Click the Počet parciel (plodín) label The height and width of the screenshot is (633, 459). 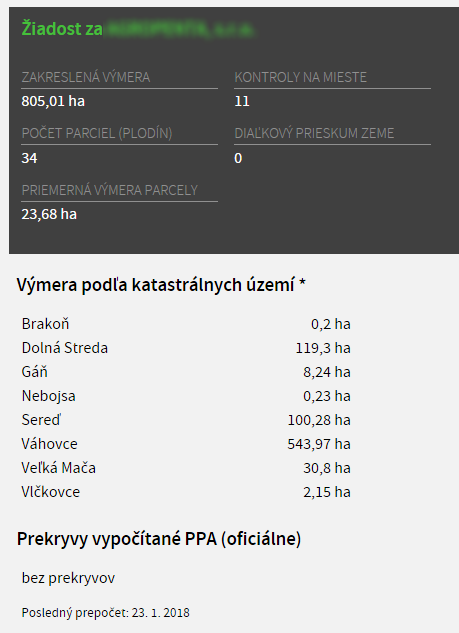click(97, 133)
